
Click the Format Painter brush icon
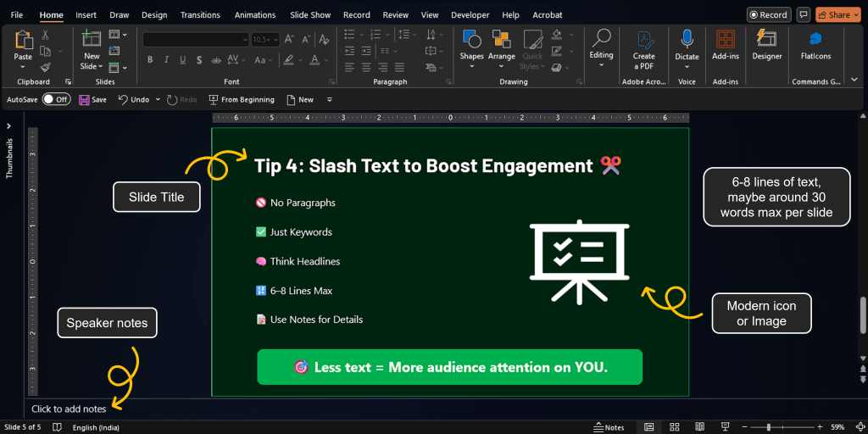click(x=46, y=67)
